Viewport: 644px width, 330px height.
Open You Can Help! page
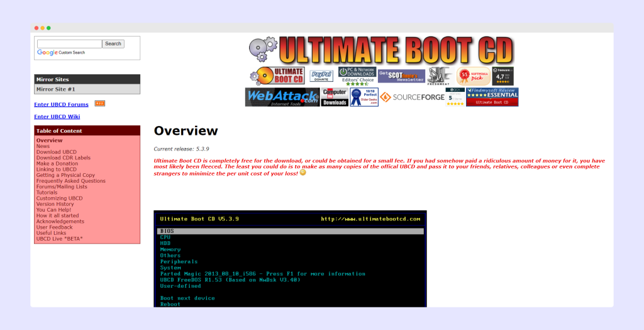[x=53, y=210]
